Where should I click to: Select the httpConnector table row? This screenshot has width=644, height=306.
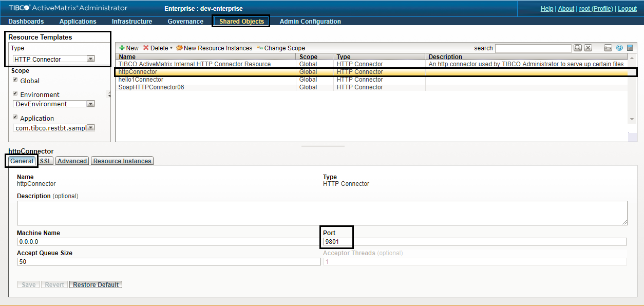click(x=371, y=72)
